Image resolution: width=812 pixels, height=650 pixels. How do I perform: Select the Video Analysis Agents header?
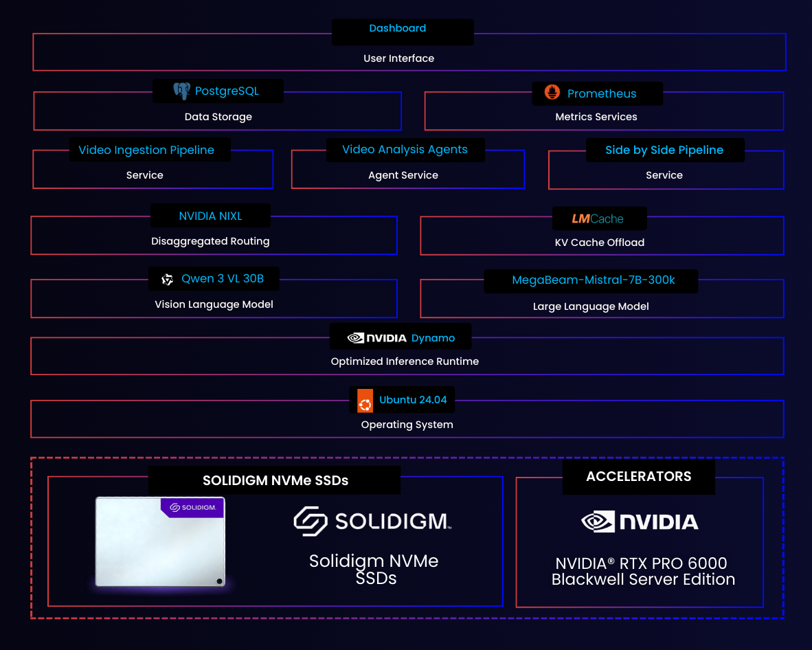(x=405, y=150)
